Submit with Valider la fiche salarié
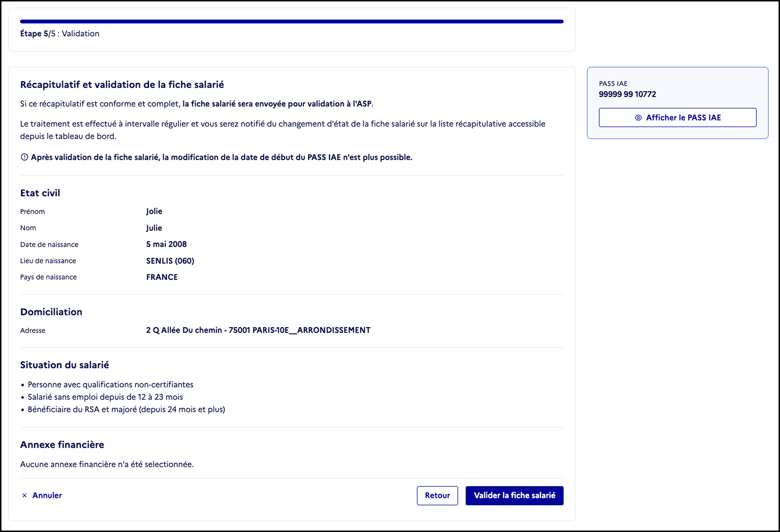The width and height of the screenshot is (780, 532). click(x=514, y=495)
